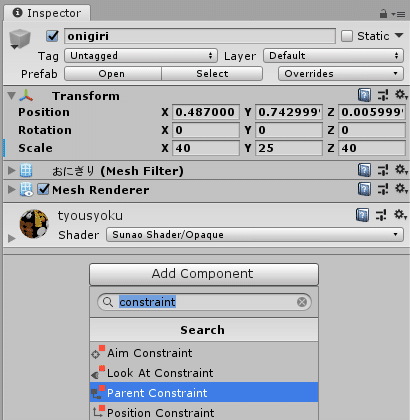The height and width of the screenshot is (420, 410).
Task: Open tyousyoku material gear menu
Action: (400, 214)
